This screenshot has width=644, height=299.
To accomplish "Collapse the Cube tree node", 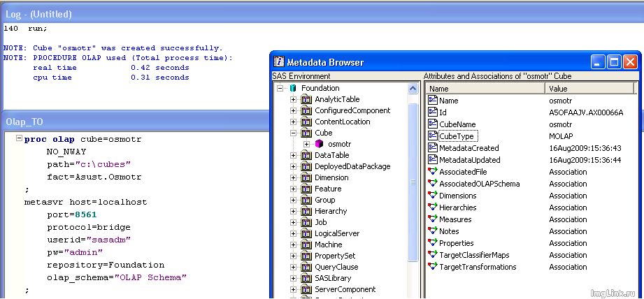I will coord(294,133).
